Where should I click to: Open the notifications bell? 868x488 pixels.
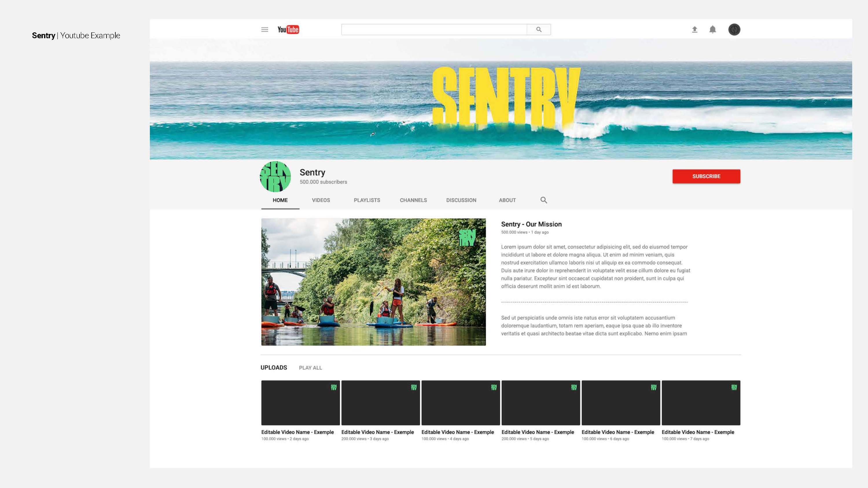(712, 30)
